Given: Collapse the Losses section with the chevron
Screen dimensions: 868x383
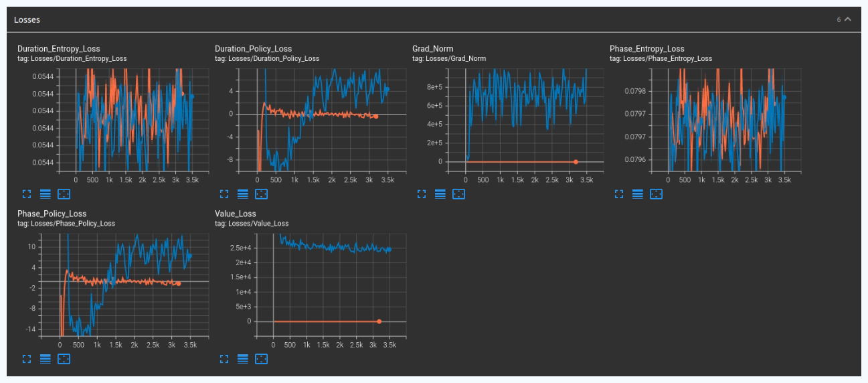Looking at the screenshot, I should pyautogui.click(x=848, y=19).
